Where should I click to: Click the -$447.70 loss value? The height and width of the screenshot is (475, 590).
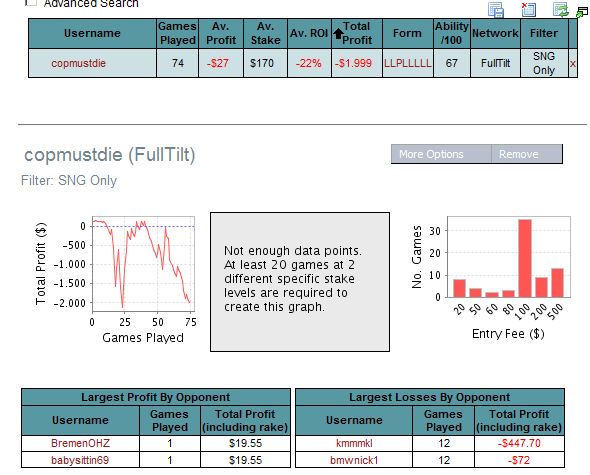point(519,443)
